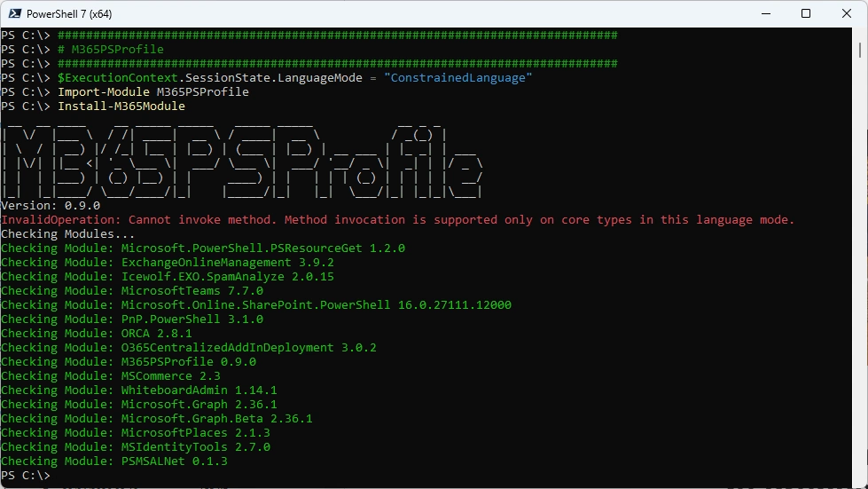The width and height of the screenshot is (868, 489).
Task: Click the PowerShell icon in the title bar
Action: point(13,13)
